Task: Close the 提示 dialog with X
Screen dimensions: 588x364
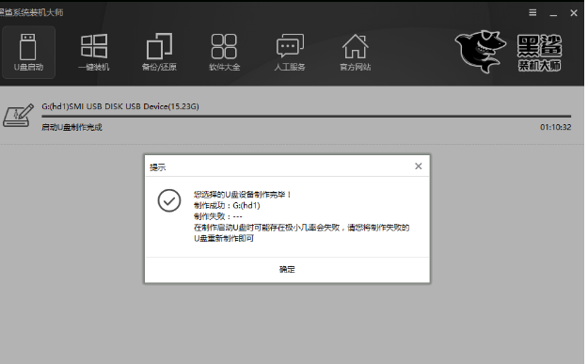Action: tap(419, 166)
